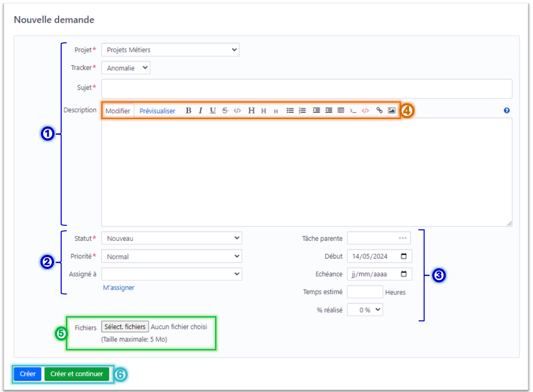Insert a table into the description

tap(341, 110)
